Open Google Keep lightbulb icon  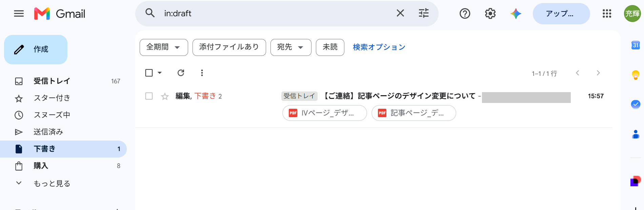pos(636,75)
